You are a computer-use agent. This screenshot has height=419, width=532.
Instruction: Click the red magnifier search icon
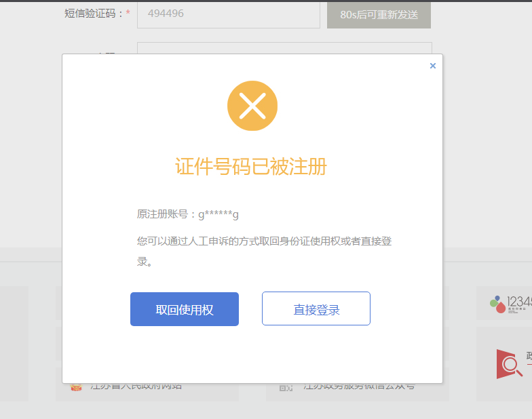[508, 364]
